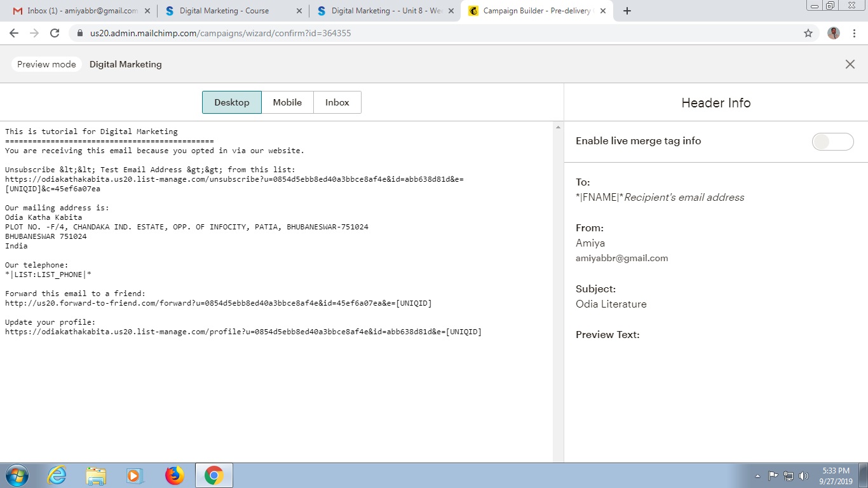Viewport: 868px width, 488px height.
Task: Close the Digital Marketing Unit 8 tab
Action: coord(451,11)
